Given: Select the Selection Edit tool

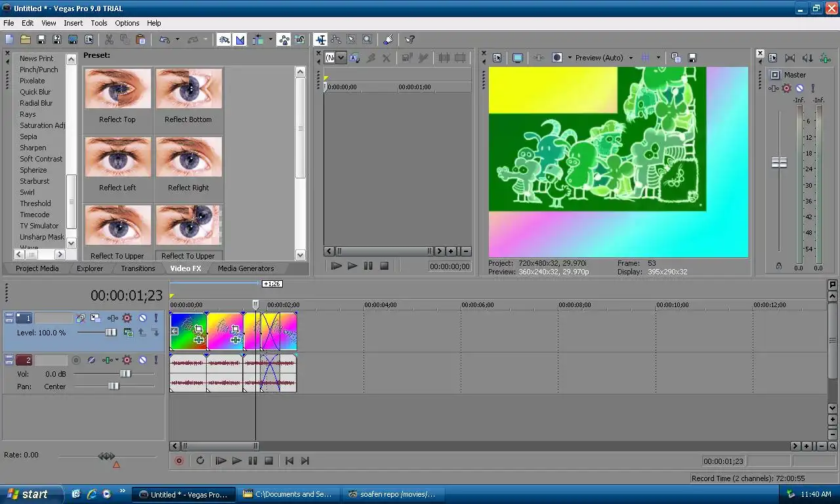Looking at the screenshot, I should pyautogui.click(x=351, y=39).
